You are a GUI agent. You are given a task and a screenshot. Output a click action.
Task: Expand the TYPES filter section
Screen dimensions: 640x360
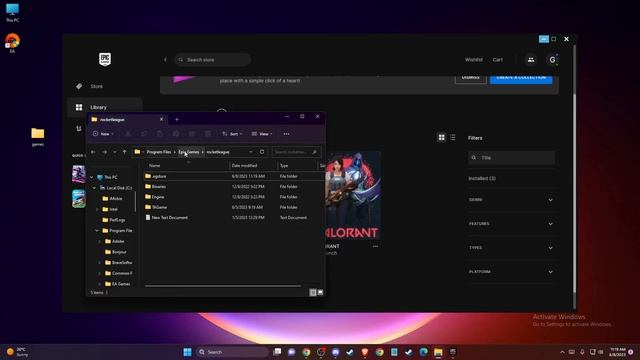[511, 248]
